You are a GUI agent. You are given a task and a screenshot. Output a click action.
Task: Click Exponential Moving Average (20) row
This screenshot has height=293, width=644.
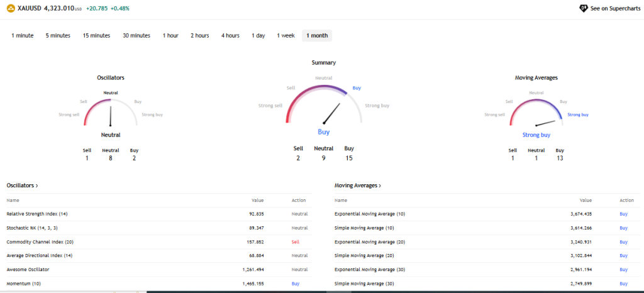coord(487,241)
